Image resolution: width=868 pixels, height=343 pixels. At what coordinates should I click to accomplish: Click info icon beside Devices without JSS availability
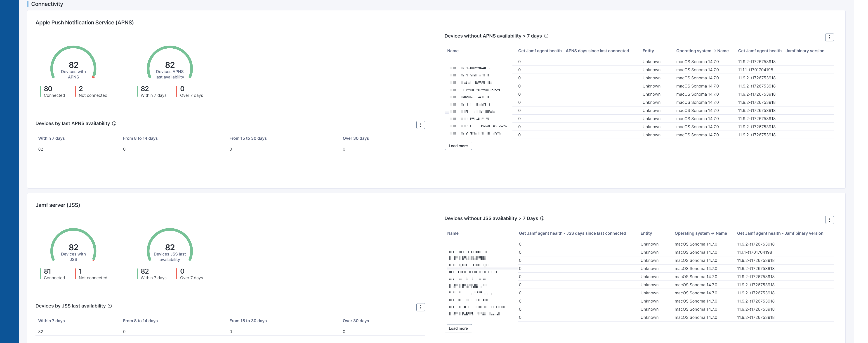[542, 219]
